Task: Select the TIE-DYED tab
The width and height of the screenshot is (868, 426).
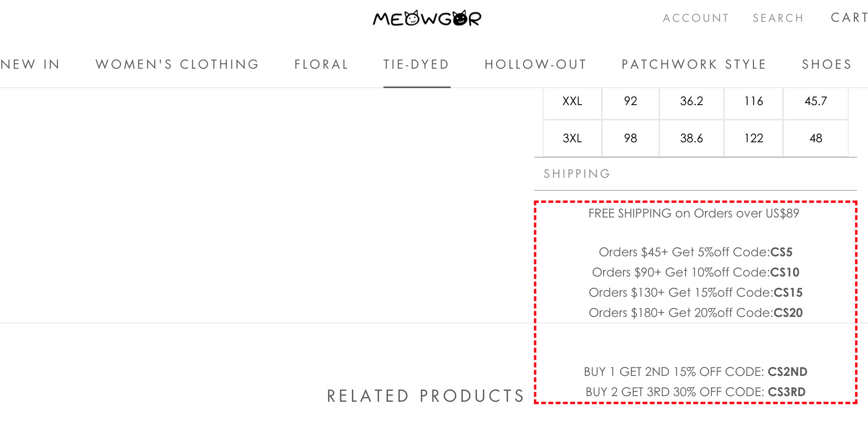Action: click(x=416, y=64)
